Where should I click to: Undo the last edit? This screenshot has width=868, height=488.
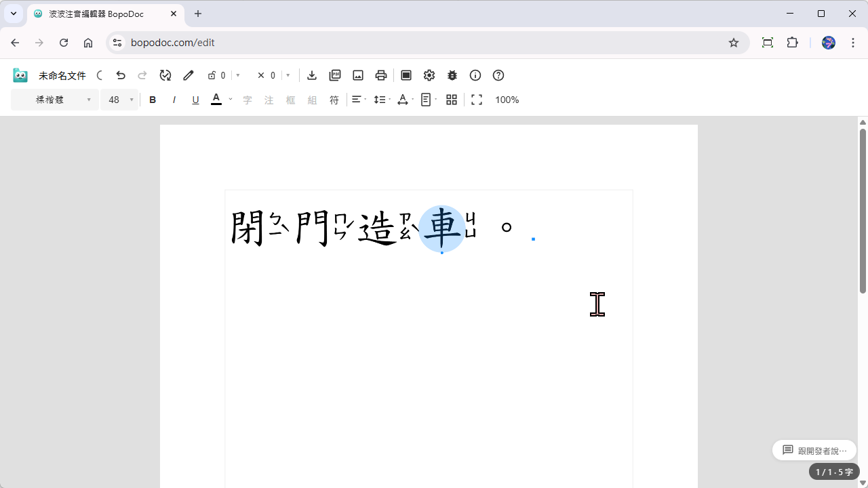pyautogui.click(x=121, y=75)
